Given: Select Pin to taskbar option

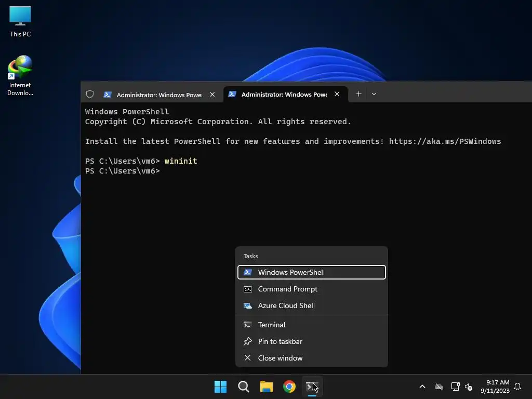Looking at the screenshot, I should [x=312, y=341].
